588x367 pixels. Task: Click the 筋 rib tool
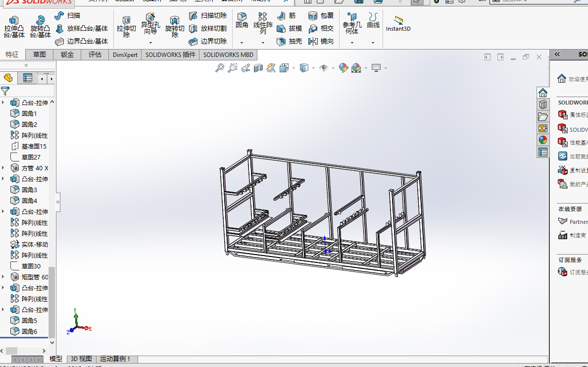287,16
